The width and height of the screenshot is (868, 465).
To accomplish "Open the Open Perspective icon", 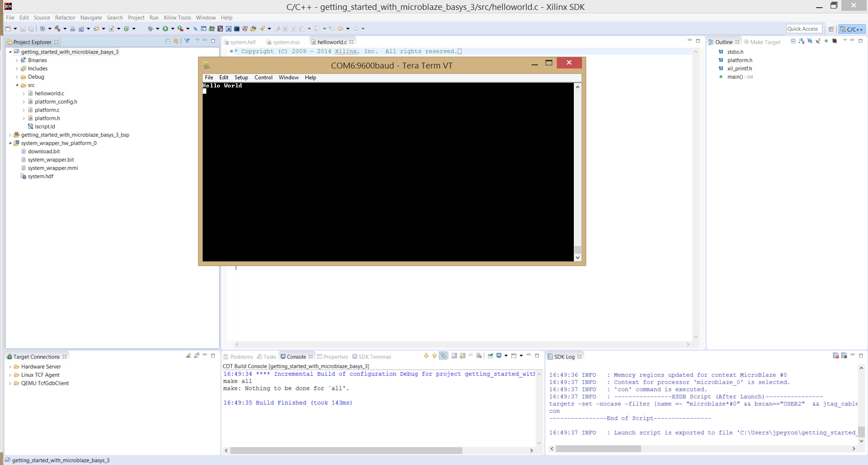I will [831, 29].
